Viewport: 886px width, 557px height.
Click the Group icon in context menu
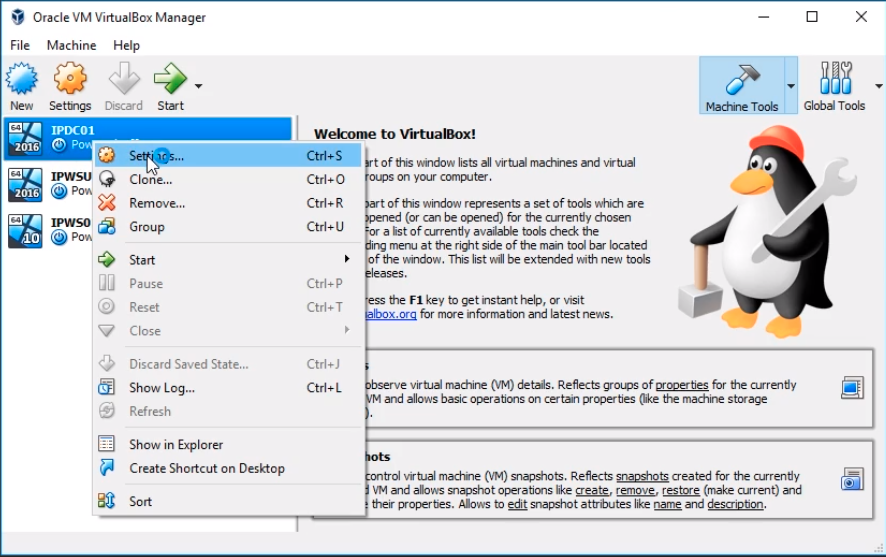(106, 227)
